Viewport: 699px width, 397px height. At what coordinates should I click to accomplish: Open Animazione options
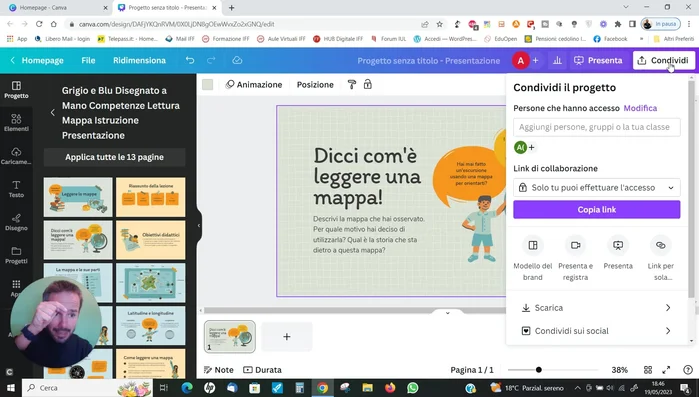coord(254,84)
